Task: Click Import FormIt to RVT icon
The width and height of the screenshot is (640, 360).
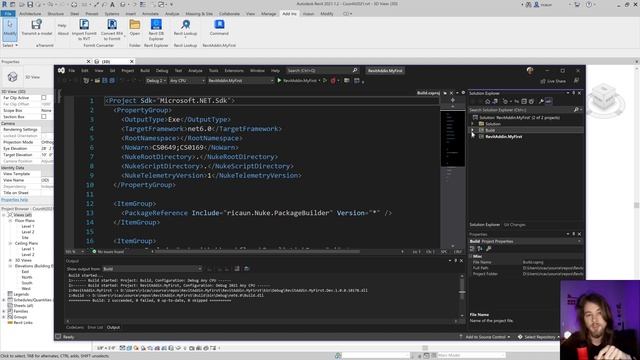Action: (84, 24)
